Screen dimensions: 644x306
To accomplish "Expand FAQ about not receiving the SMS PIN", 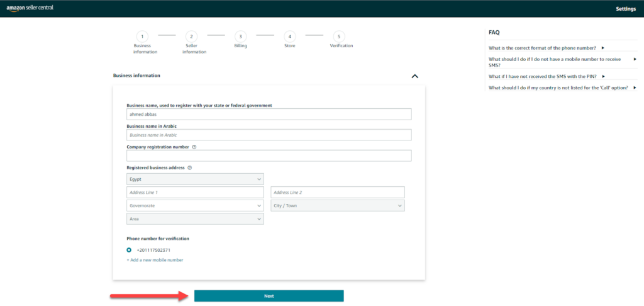I will click(547, 77).
